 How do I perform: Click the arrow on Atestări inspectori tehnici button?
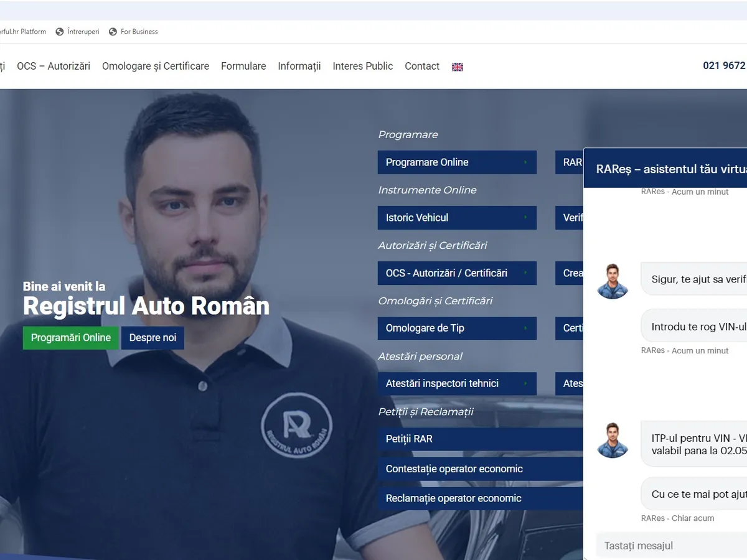coord(525,384)
